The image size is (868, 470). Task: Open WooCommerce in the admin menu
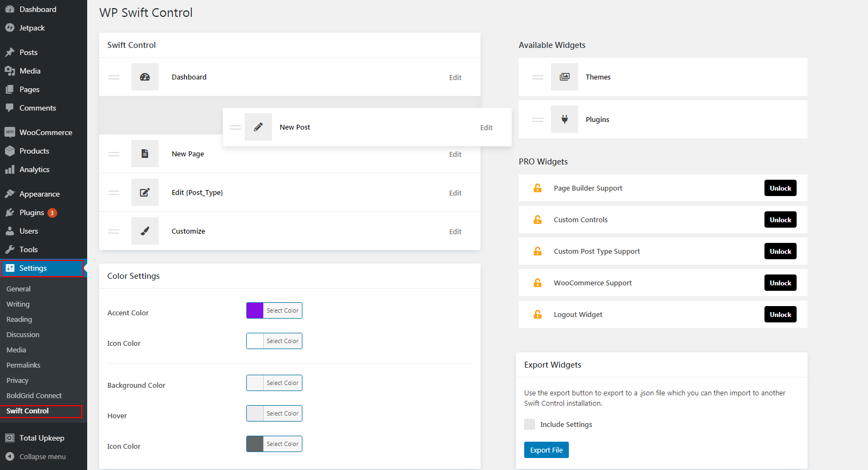point(45,132)
